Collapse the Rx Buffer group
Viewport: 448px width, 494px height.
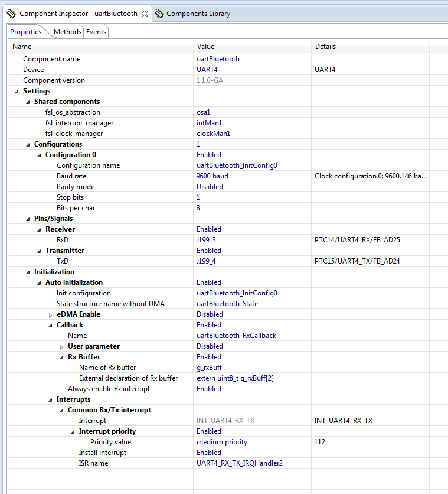point(61,357)
